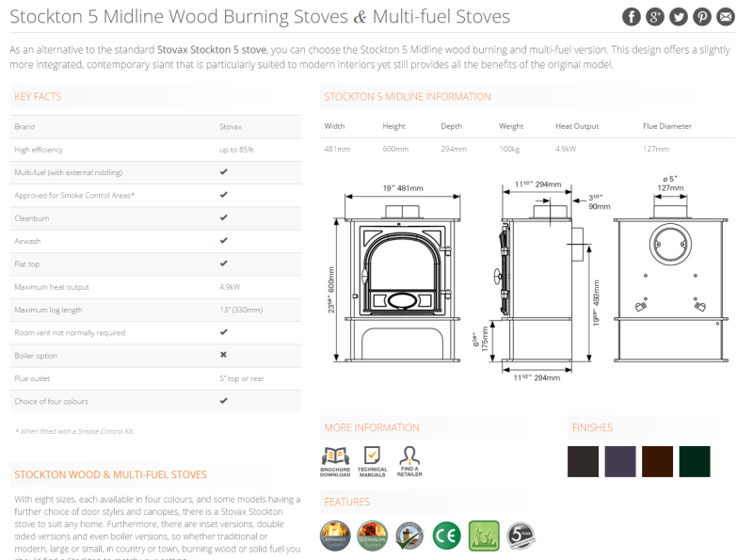Click the 'Stovax' brand value
The width and height of the screenshot is (753, 560).
231,127
